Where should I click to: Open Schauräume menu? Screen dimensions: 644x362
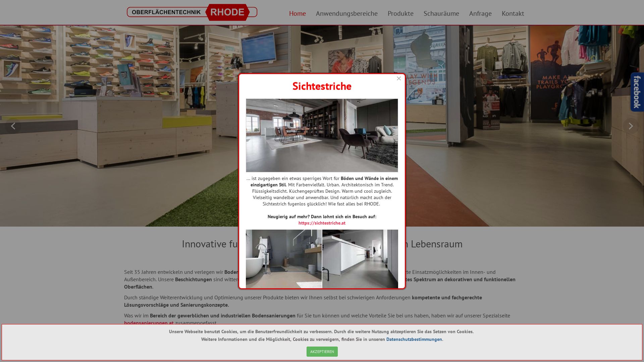[x=441, y=13]
